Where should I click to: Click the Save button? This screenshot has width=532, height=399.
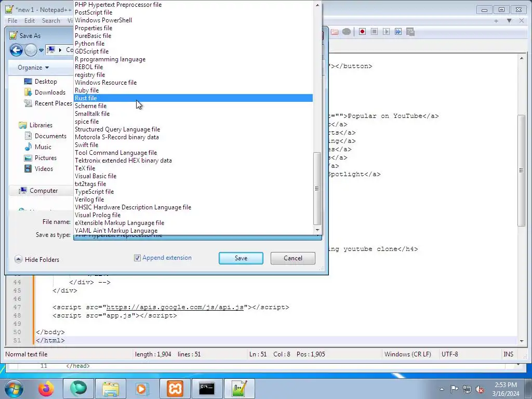[x=241, y=258]
